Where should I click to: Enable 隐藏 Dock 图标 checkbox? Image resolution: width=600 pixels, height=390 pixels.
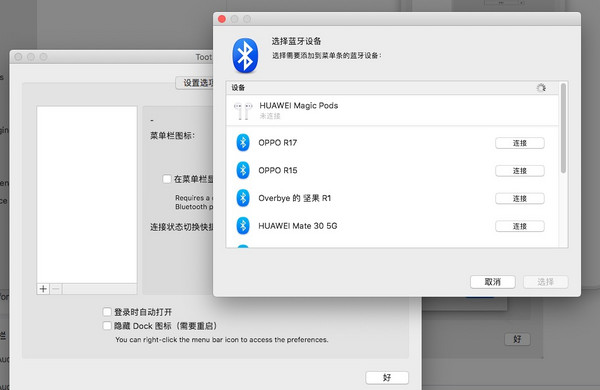click(107, 326)
